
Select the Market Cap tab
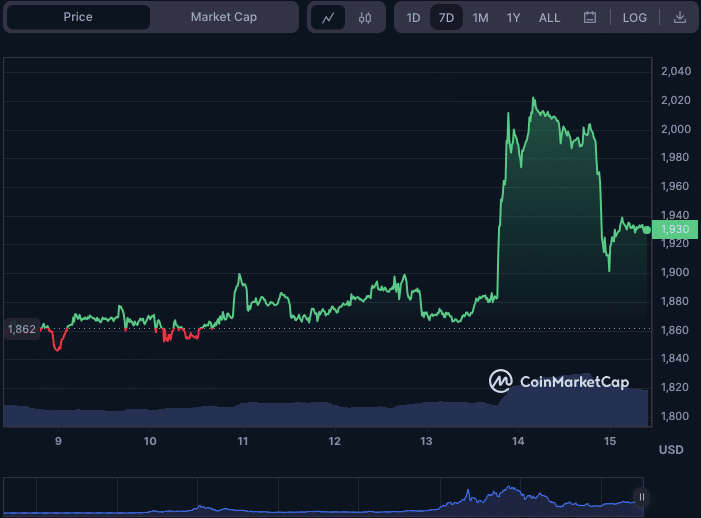(223, 17)
